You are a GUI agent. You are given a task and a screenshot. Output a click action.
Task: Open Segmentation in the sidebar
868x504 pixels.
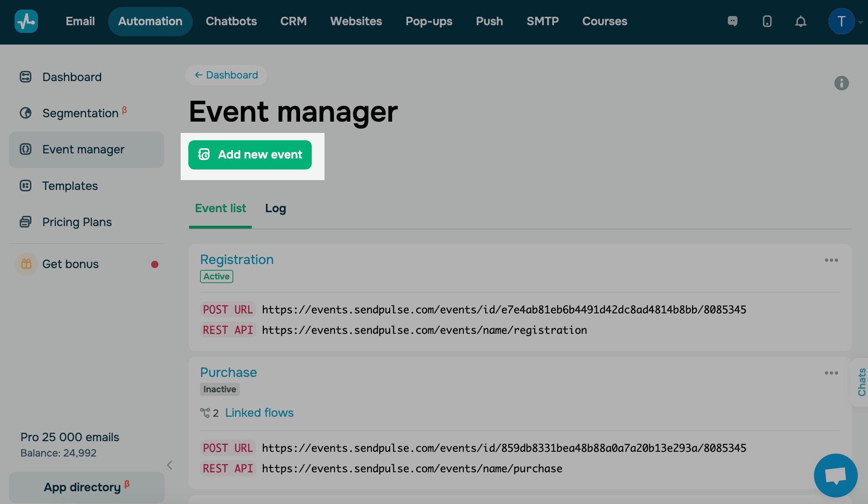click(x=80, y=113)
